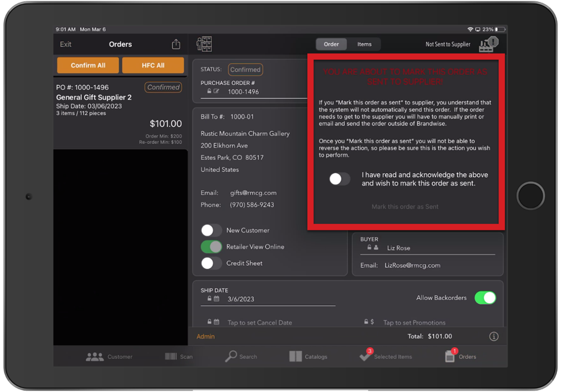Open the Search magnifier icon
561x392 pixels.
[x=231, y=356]
